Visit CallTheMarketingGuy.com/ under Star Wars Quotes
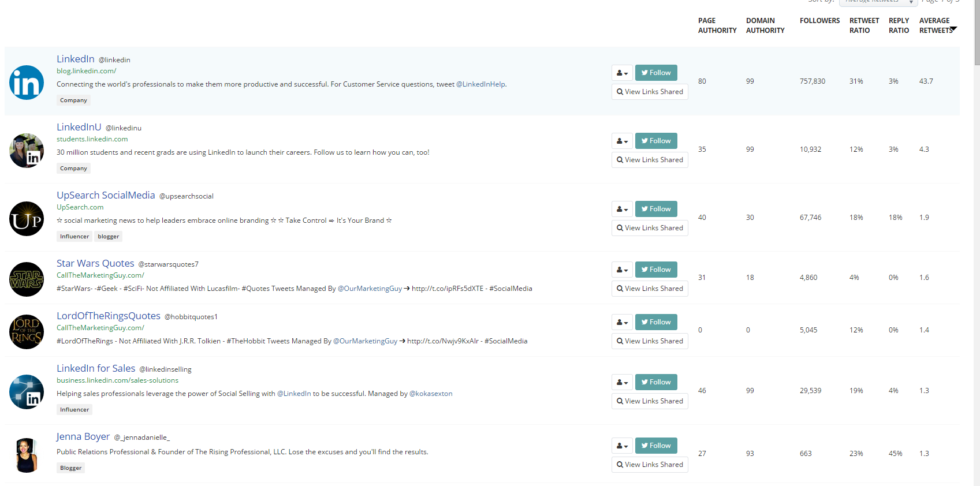Viewport: 980px width, 486px height. pos(100,275)
